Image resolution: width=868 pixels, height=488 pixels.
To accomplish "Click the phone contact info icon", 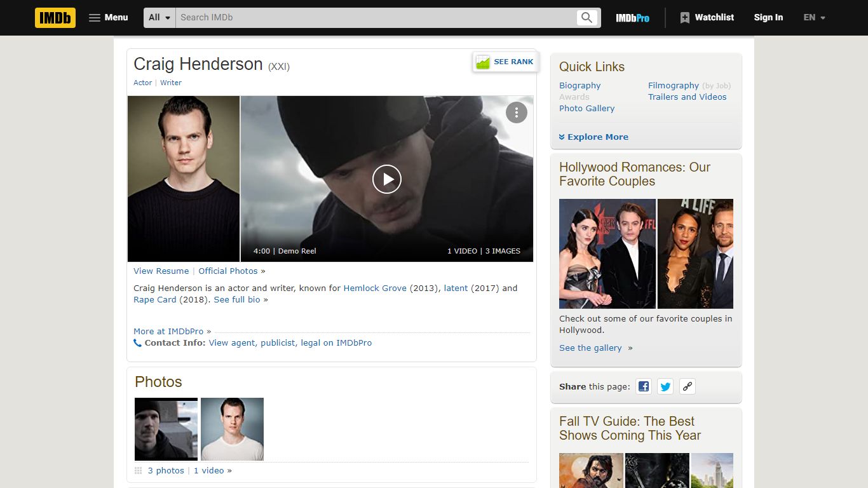I will click(x=137, y=343).
